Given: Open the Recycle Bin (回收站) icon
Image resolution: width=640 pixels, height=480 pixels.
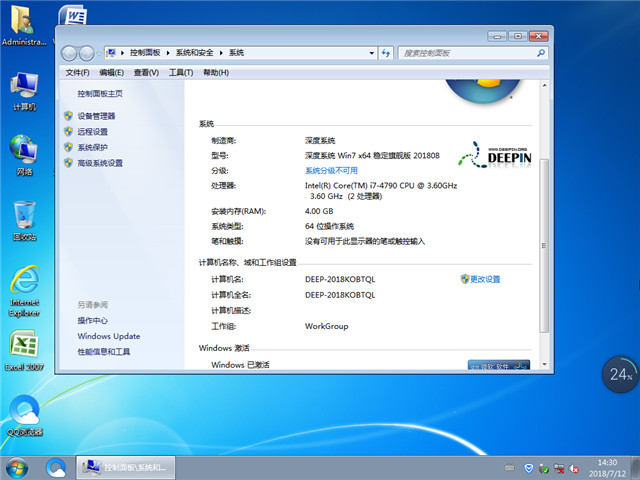Looking at the screenshot, I should coord(24,220).
